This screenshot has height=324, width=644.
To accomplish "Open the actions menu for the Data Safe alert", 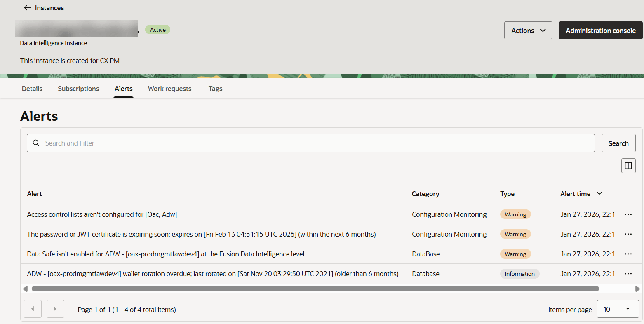I will 628,254.
